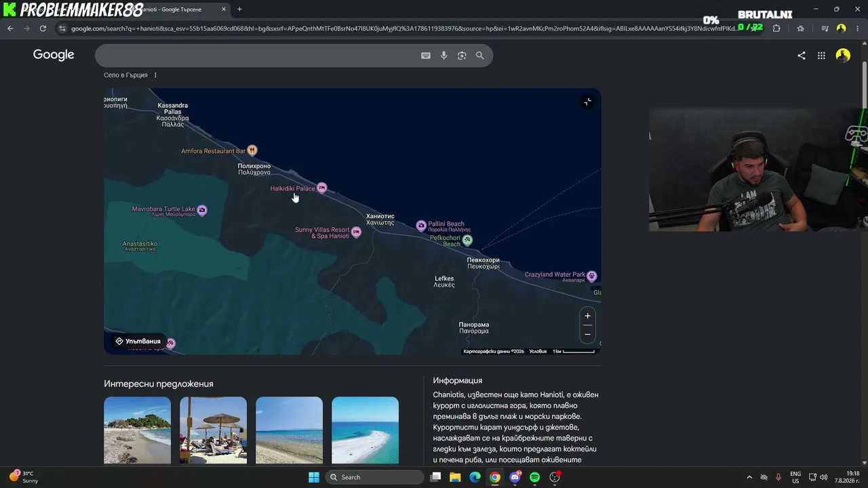Image resolution: width=868 pixels, height=488 pixels.
Task: Open the Условия terms link on map
Action: tap(538, 351)
